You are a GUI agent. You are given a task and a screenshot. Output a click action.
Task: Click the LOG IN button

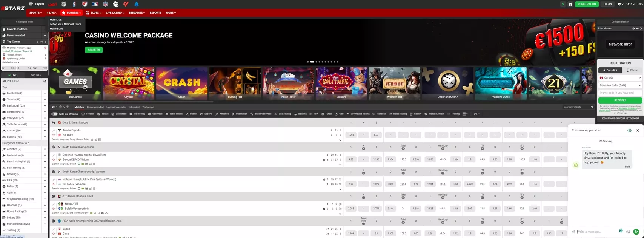pyautogui.click(x=607, y=4)
